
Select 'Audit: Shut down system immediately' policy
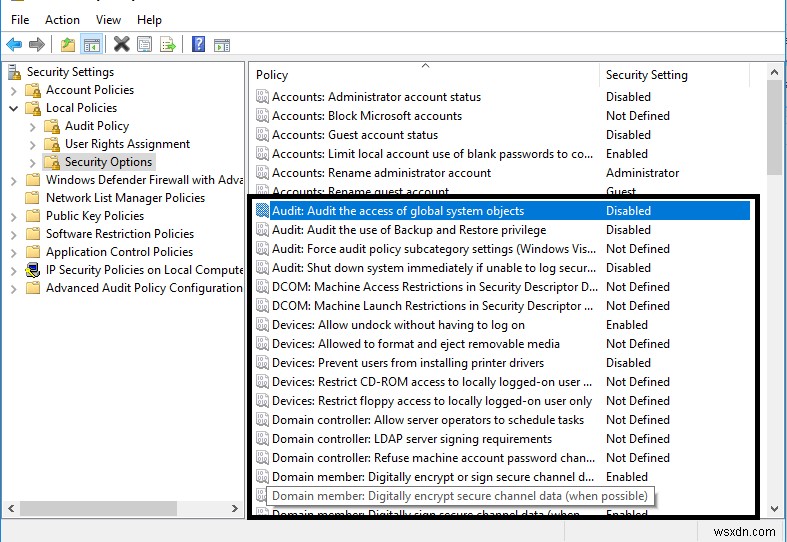pyautogui.click(x=502, y=268)
